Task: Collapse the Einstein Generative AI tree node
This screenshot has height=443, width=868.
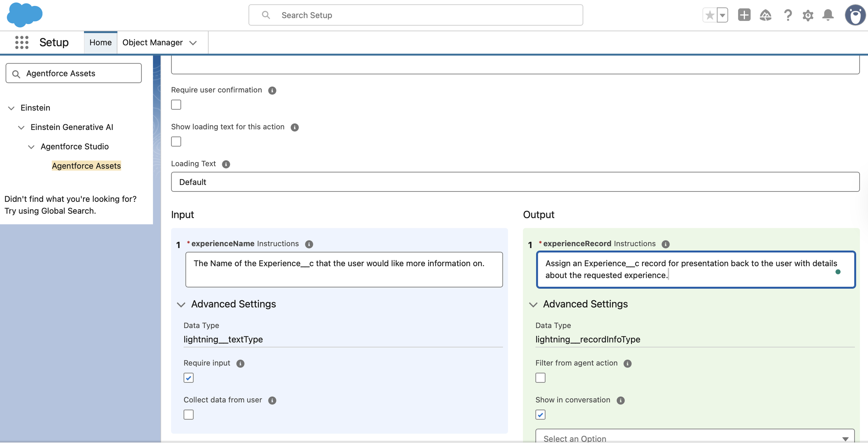Action: tap(21, 128)
